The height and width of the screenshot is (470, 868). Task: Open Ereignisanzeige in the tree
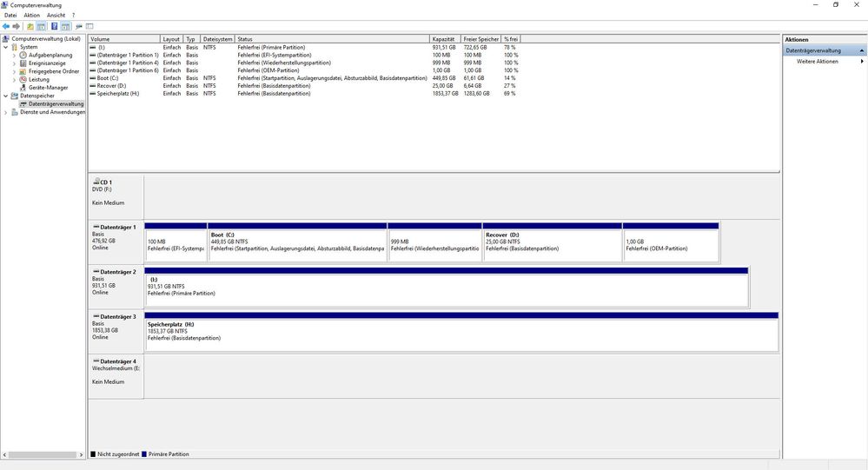(46, 63)
